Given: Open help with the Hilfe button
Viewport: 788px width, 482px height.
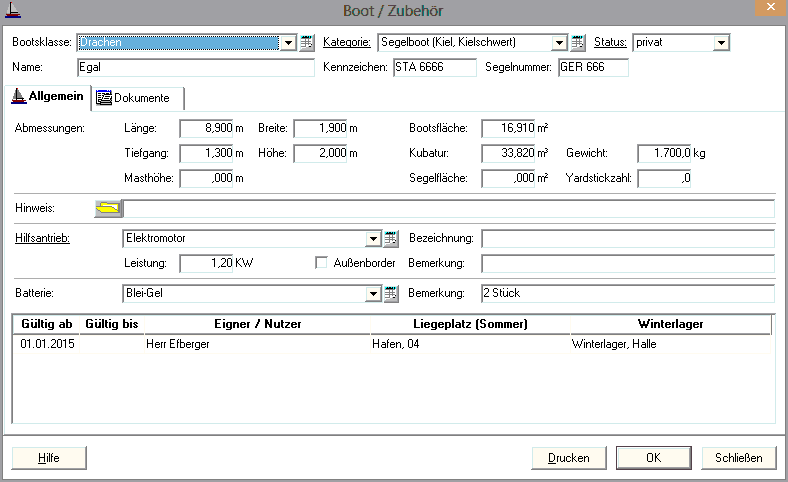Looking at the screenshot, I should (x=48, y=458).
